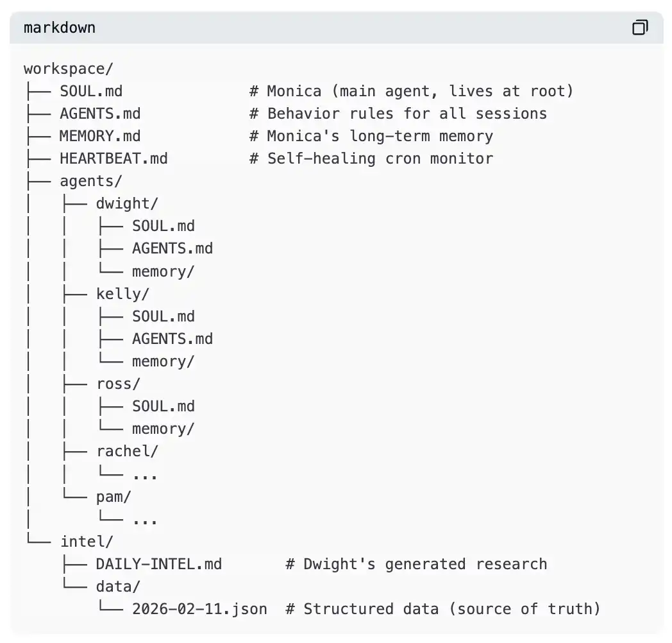This screenshot has height=643, width=672.
Task: Click the rachel/ folder entry
Action: [127, 451]
